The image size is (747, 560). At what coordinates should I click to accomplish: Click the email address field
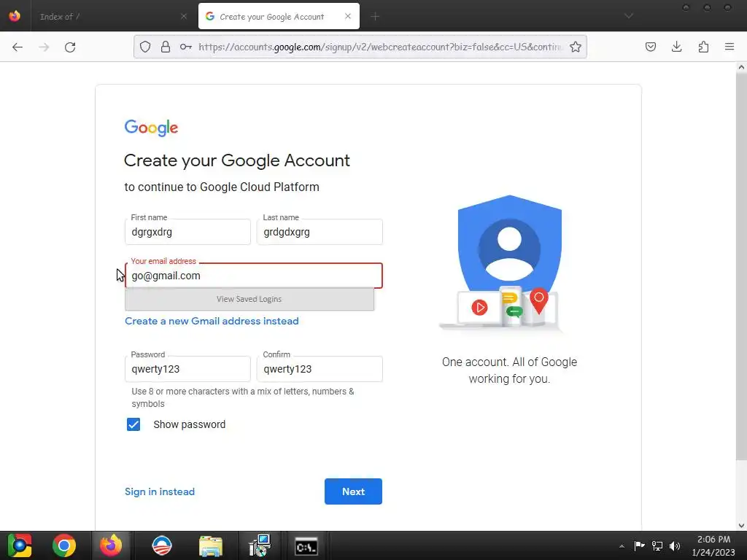click(x=253, y=276)
